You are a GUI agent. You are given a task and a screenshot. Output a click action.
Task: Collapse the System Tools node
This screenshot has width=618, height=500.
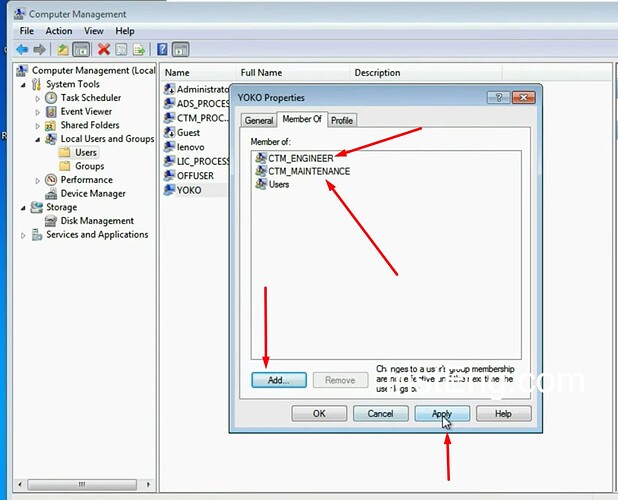(23, 85)
